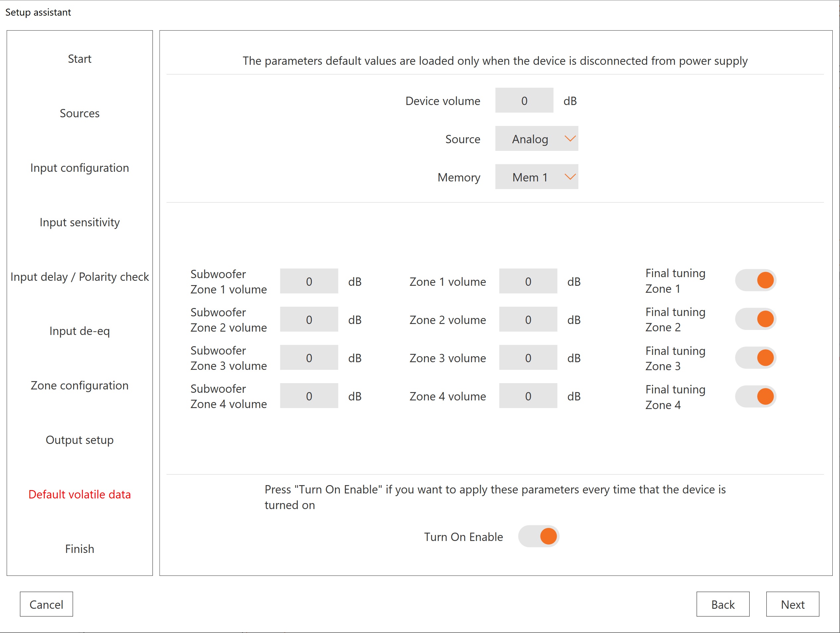
Task: Toggle Final tuning Zone 4 switch
Action: tap(755, 397)
